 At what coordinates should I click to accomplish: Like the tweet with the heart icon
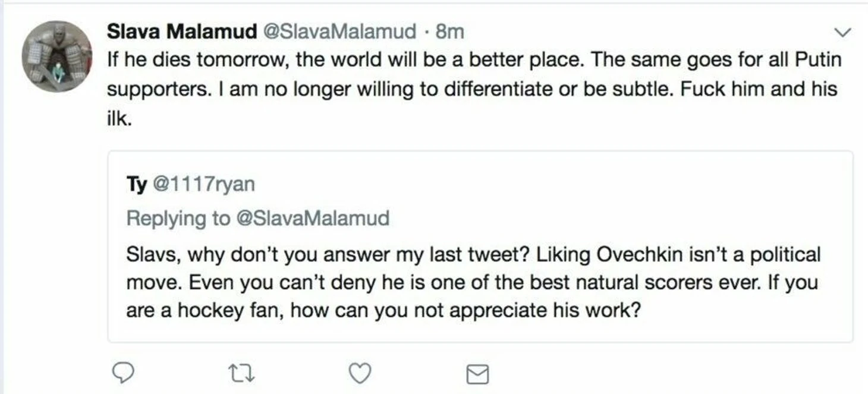359,373
